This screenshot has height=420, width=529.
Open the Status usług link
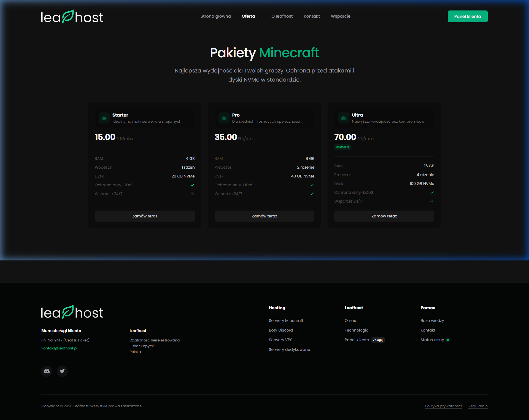pos(432,340)
